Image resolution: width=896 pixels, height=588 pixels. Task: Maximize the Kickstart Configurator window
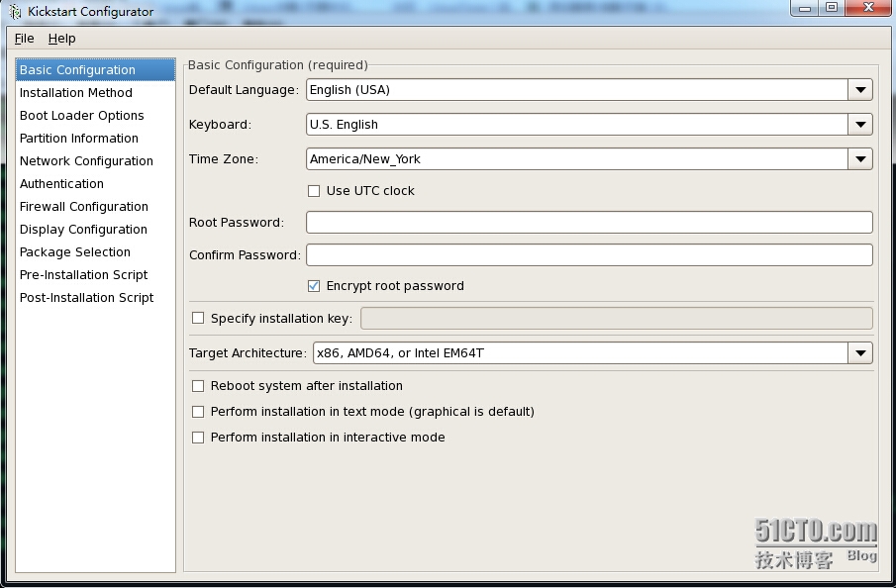[832, 8]
